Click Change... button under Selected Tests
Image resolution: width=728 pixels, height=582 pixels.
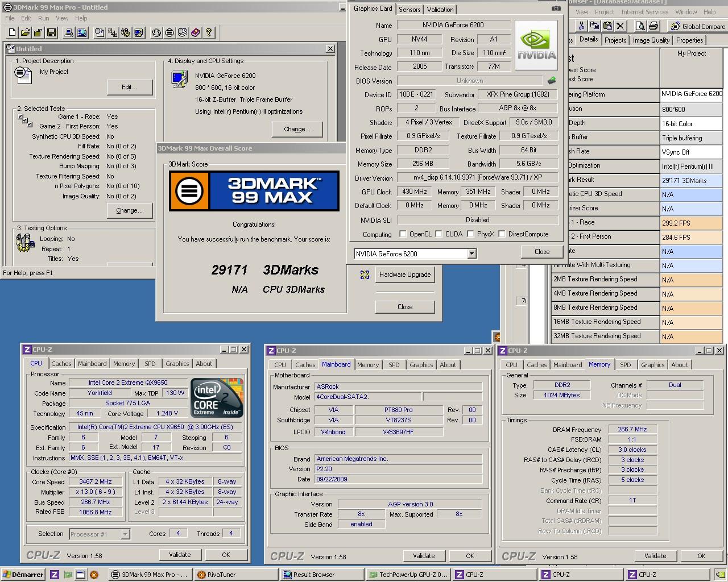130,210
